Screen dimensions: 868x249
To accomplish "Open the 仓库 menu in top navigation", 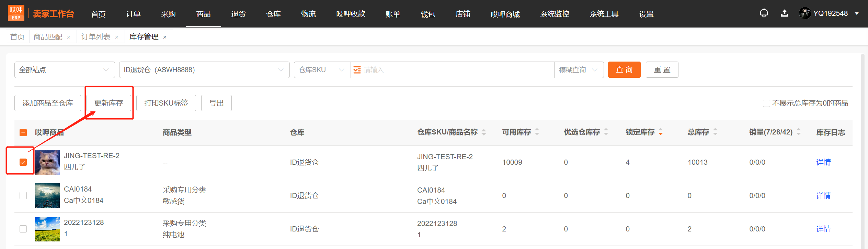I will coord(273,14).
